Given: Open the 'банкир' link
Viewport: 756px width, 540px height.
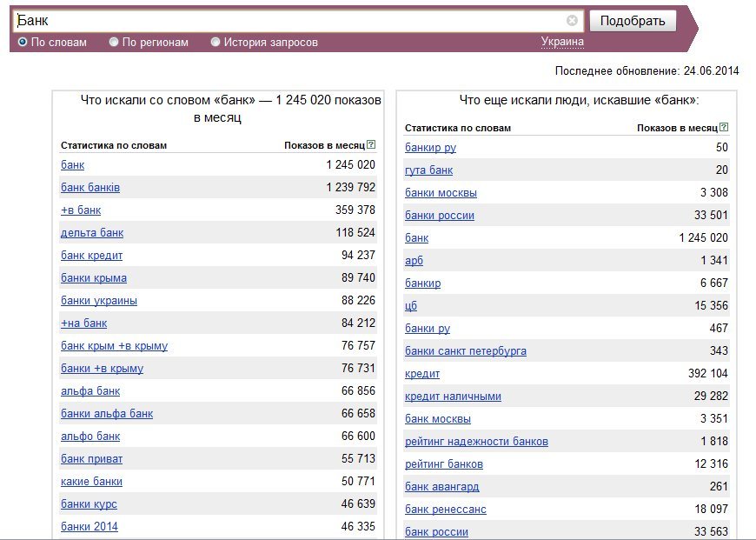Looking at the screenshot, I should [423, 283].
